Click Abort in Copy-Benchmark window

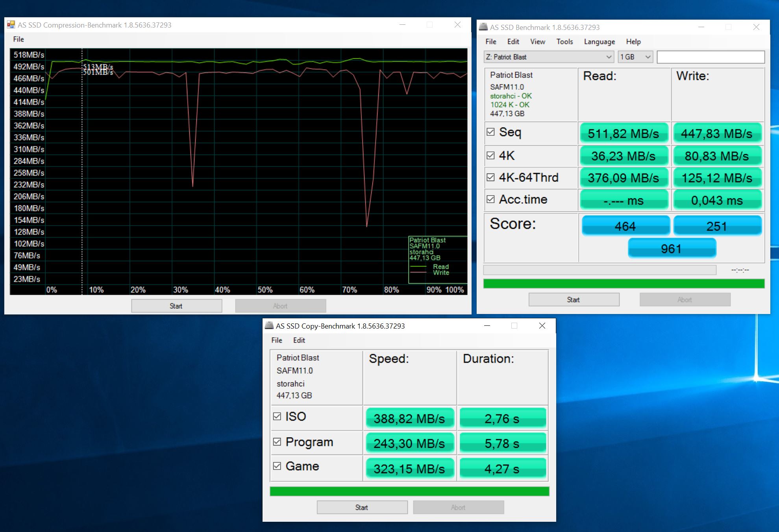[459, 507]
